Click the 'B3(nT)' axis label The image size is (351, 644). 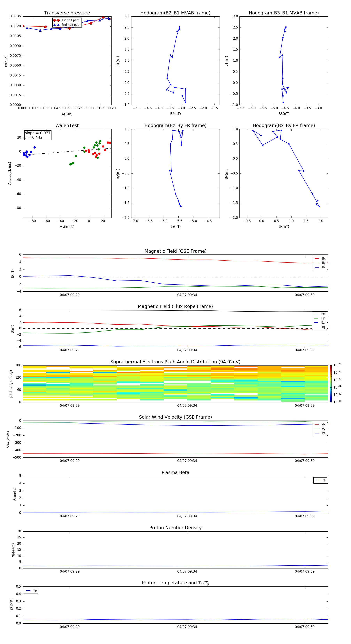pyautogui.click(x=284, y=114)
